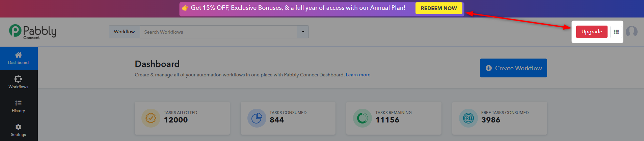This screenshot has height=141, width=644.
Task: Open the Workflows sidebar icon
Action: (18, 79)
